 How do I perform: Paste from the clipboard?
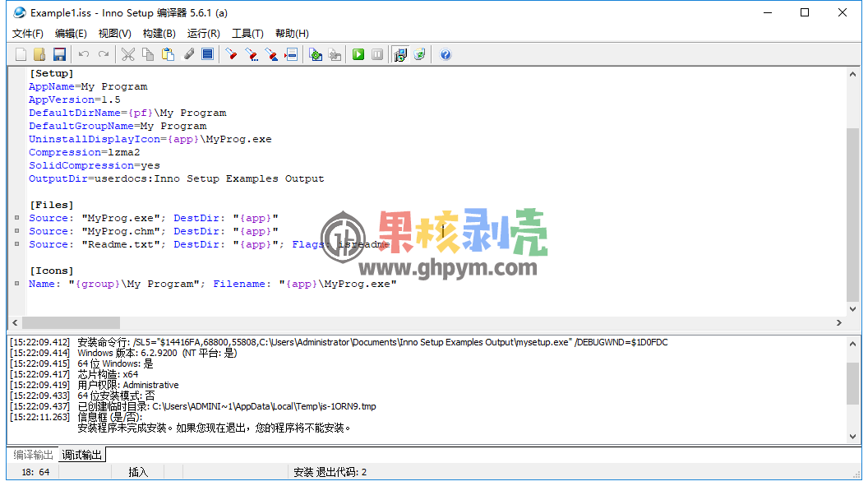168,54
